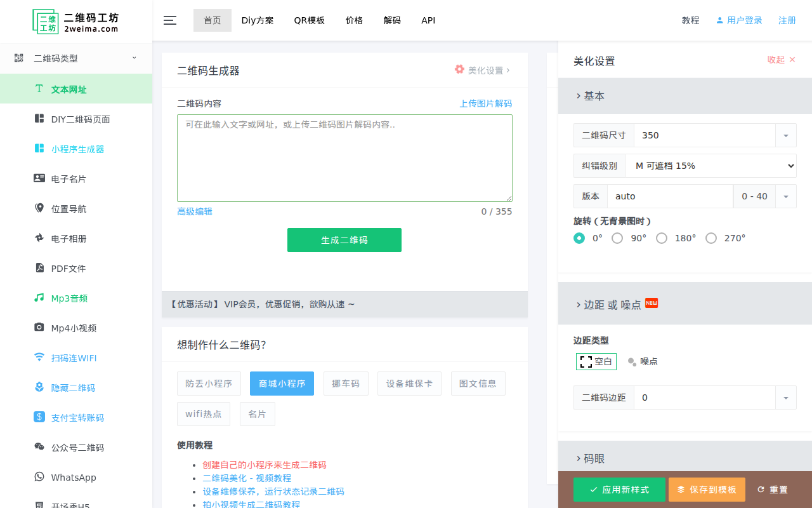Select the 电子名片 business card option

click(68, 178)
